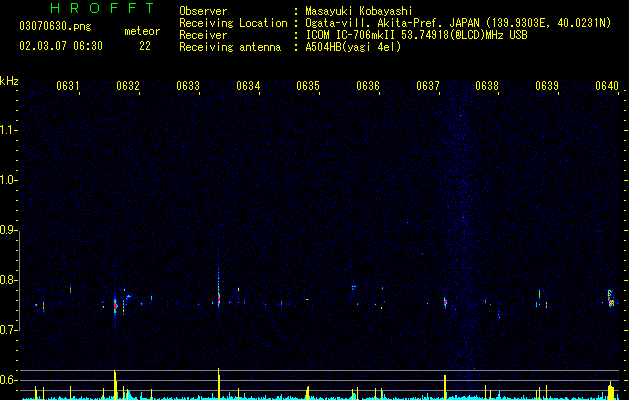Select the Ogata-vill. Akita-Pref. JAPAN location text
The height and width of the screenshot is (400, 629).
458,23
